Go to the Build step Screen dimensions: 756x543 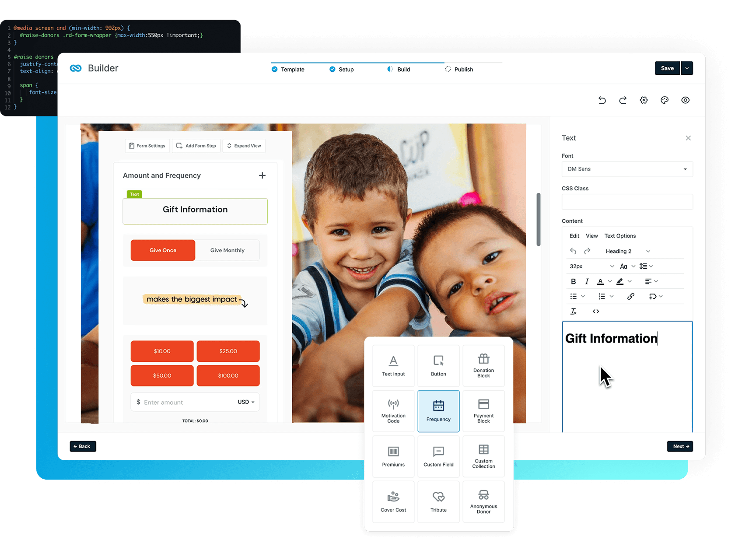tap(399, 70)
